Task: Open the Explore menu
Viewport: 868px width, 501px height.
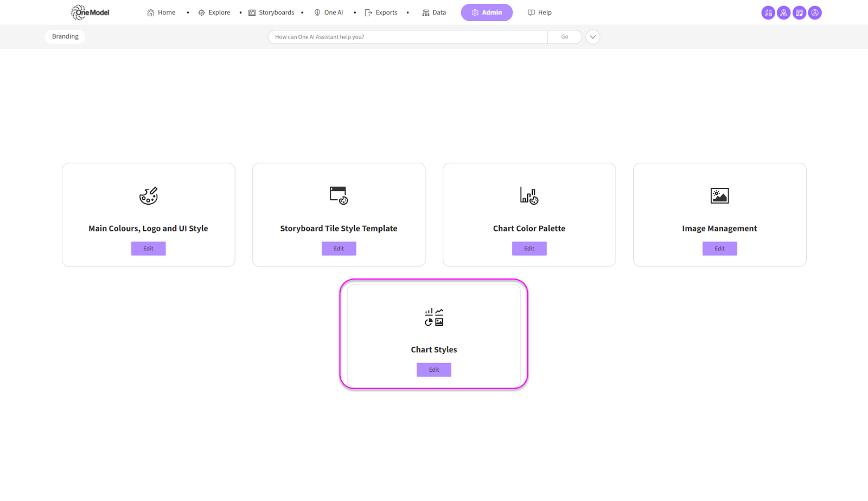Action: [214, 12]
